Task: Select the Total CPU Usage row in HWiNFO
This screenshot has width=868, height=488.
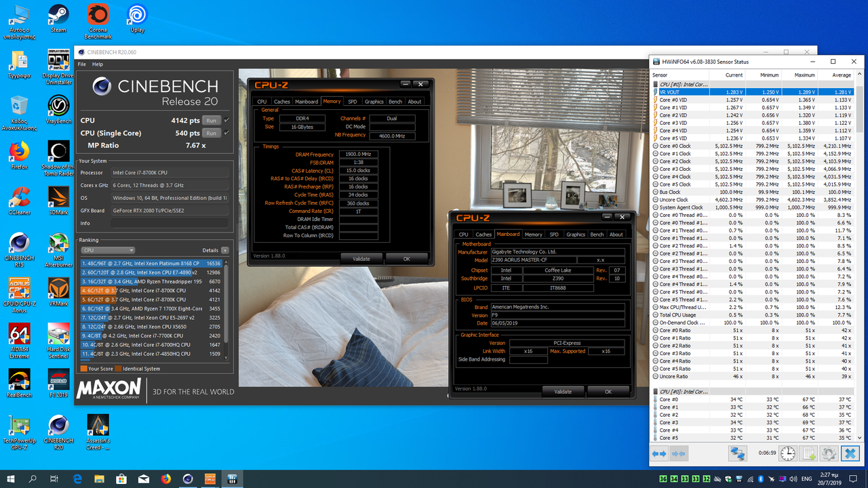Action: click(x=753, y=314)
